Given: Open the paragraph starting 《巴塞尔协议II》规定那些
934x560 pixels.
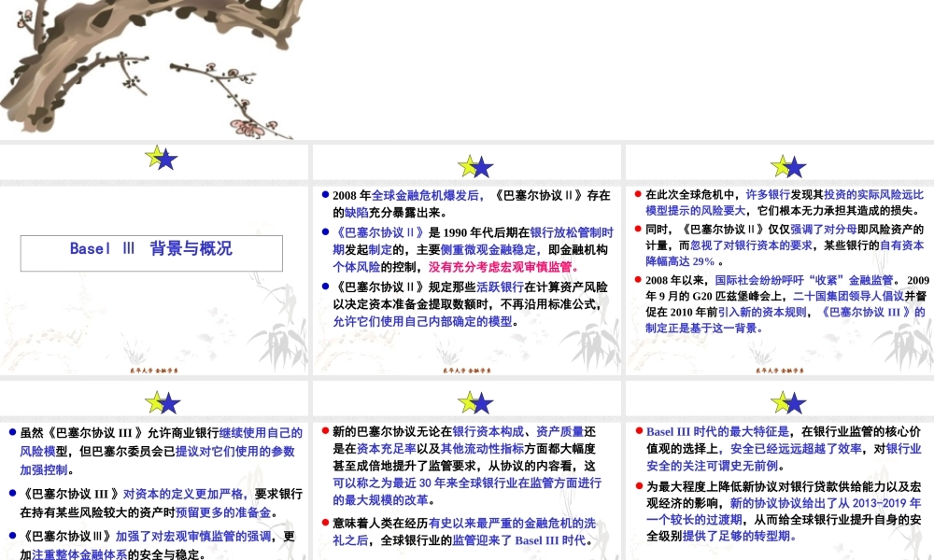Looking at the screenshot, I should [x=469, y=304].
